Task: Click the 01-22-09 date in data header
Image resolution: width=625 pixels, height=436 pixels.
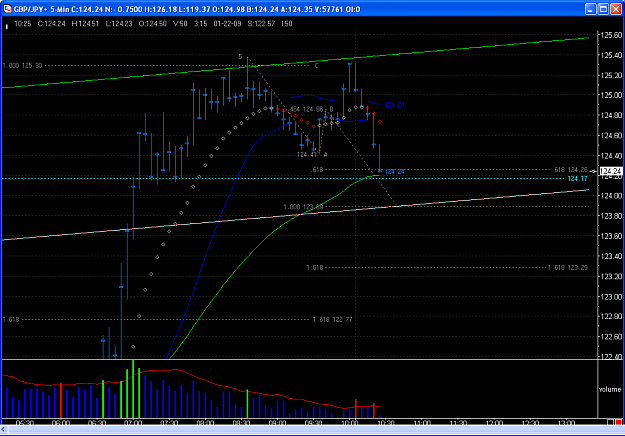Action: pos(227,24)
